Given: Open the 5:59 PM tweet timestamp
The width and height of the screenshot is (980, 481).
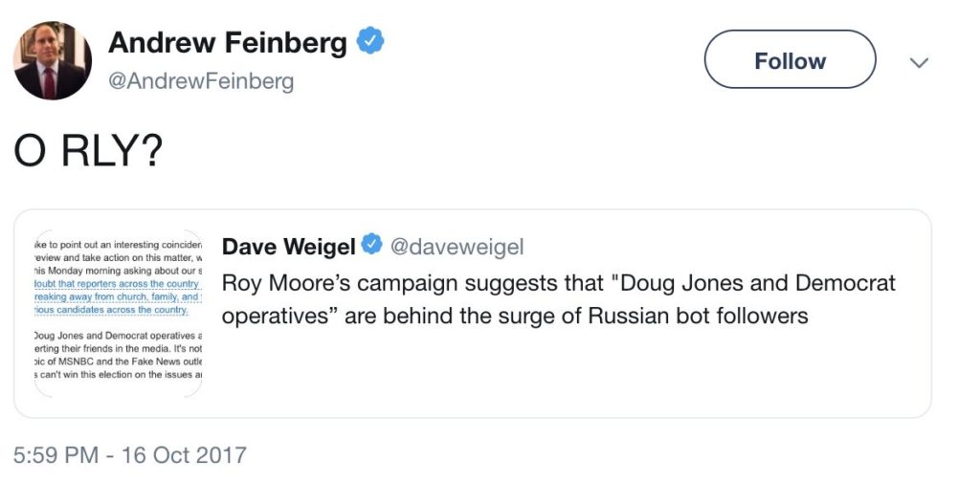Looking at the screenshot, I should click(55, 454).
